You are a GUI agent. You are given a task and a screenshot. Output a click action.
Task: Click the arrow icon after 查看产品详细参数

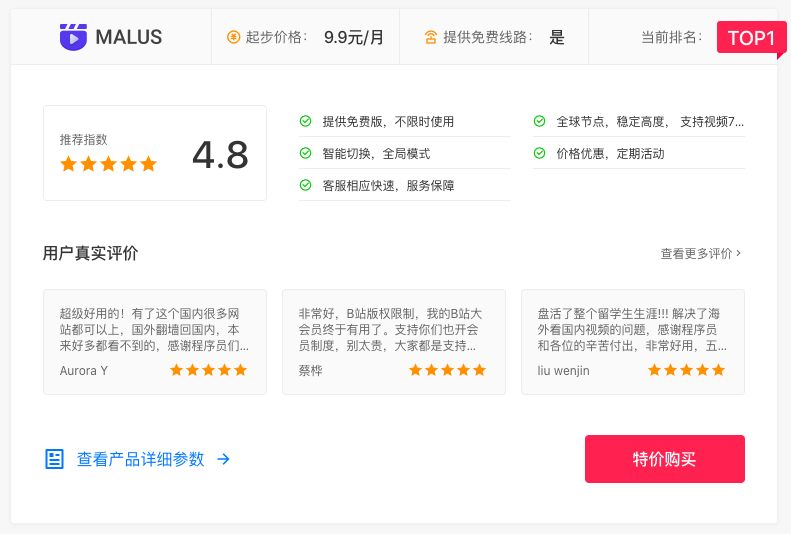[x=223, y=459]
